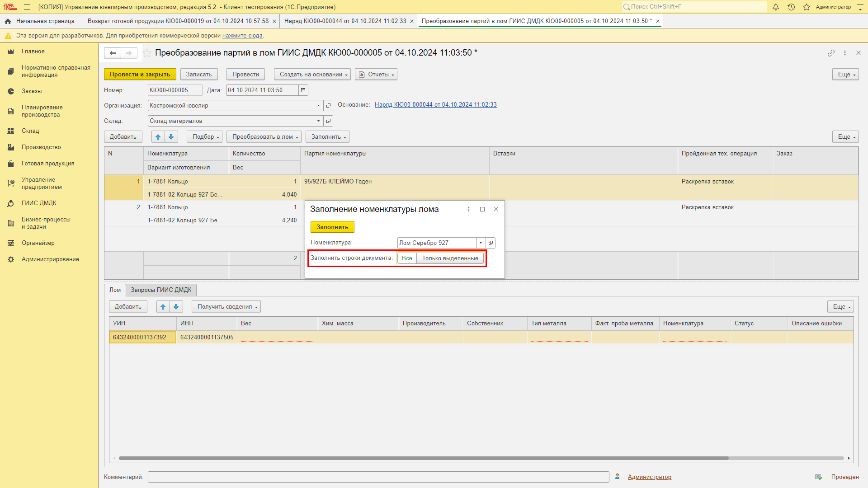The image size is (868, 488).
Task: Open Лом Серебро 927 record icon
Action: click(491, 243)
